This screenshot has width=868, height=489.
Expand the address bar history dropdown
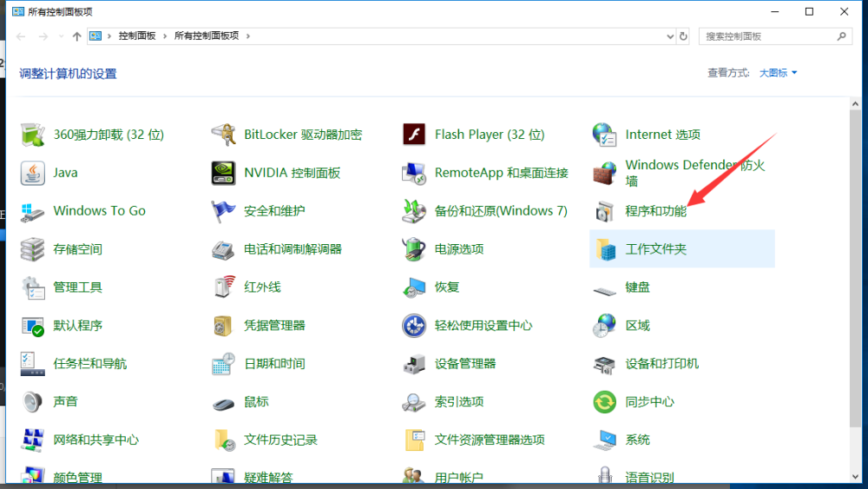[x=670, y=36]
